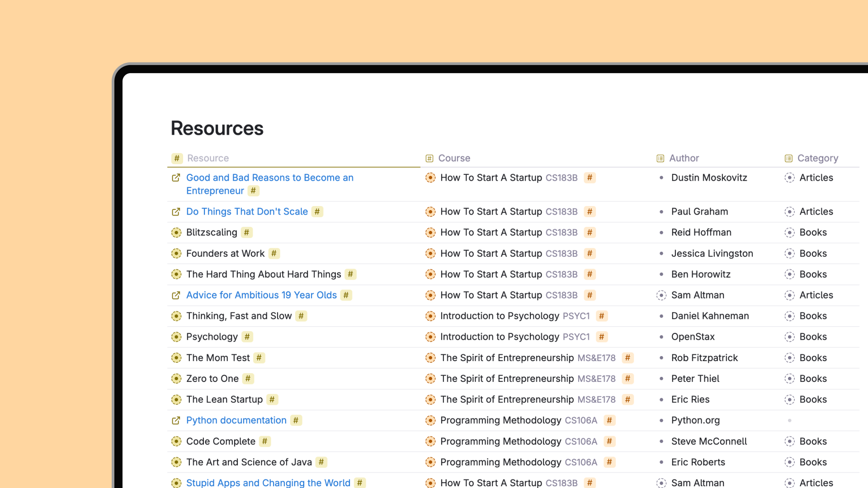Click the hash tag after The Mom Test
Image resolution: width=868 pixels, height=488 pixels.
[x=259, y=358]
